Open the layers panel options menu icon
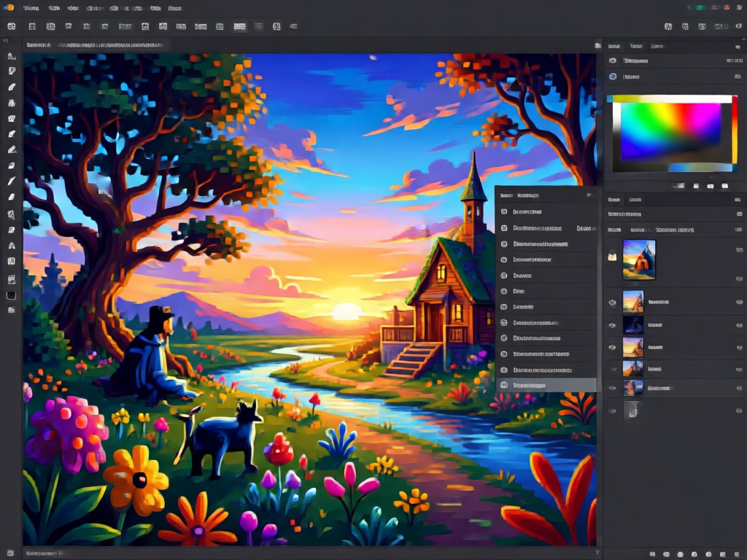The height and width of the screenshot is (560, 747). (738, 200)
